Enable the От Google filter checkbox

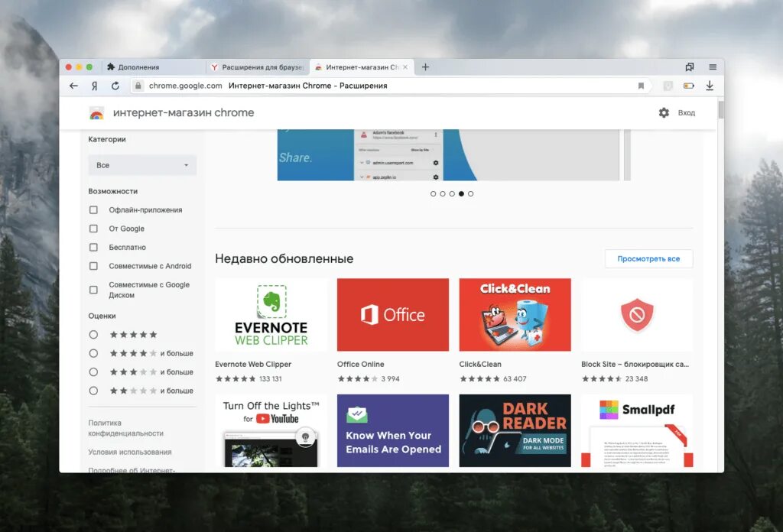coord(93,229)
